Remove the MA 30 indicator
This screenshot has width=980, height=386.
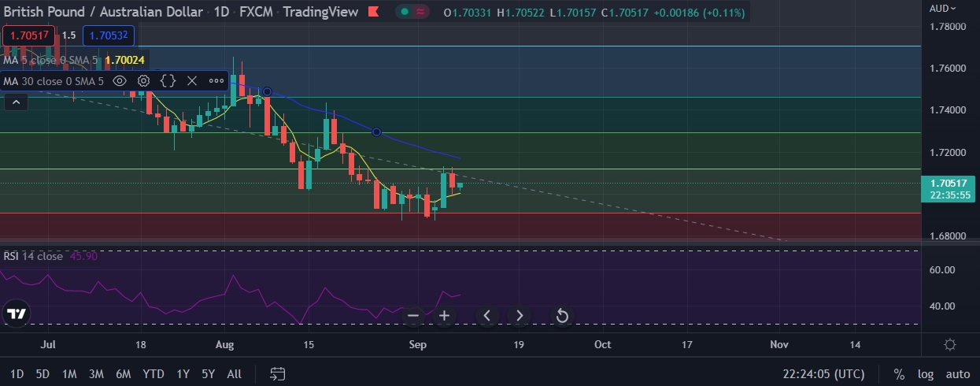pos(192,80)
